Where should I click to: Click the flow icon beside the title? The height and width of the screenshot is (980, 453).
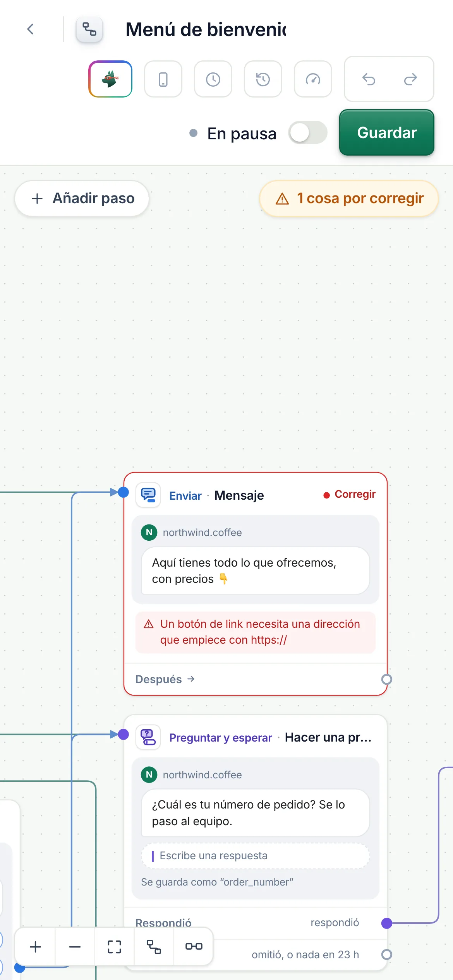89,29
